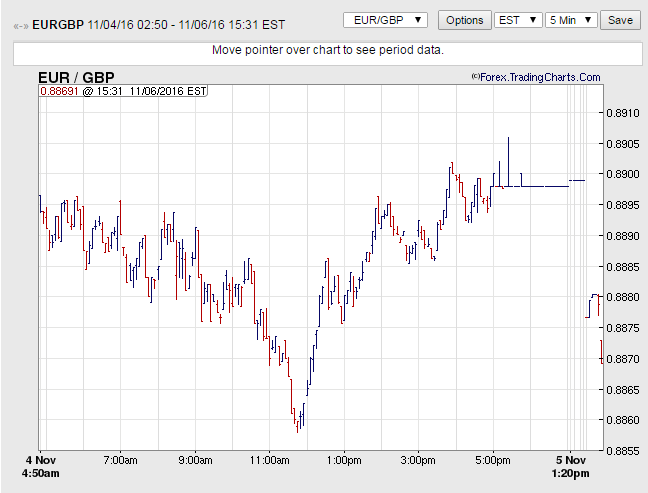This screenshot has width=648, height=493.
Task: Click the 0.8895 price axis label
Action: coord(622,205)
